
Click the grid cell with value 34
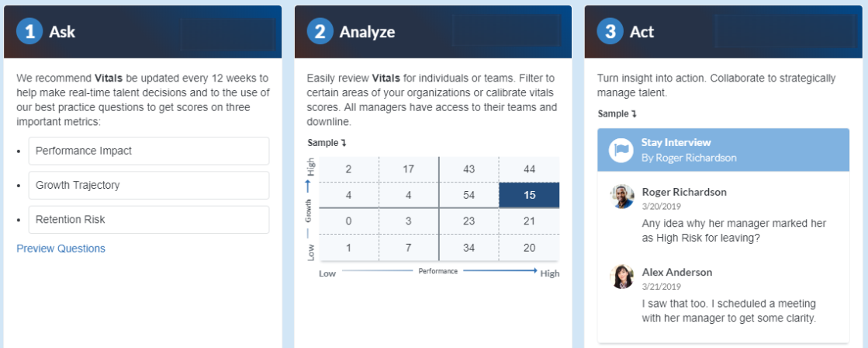[469, 247]
